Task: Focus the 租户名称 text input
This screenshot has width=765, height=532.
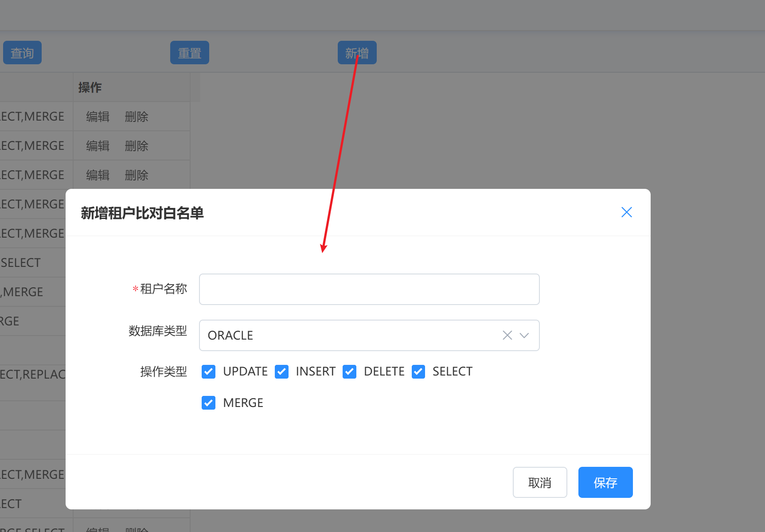Action: point(369,289)
